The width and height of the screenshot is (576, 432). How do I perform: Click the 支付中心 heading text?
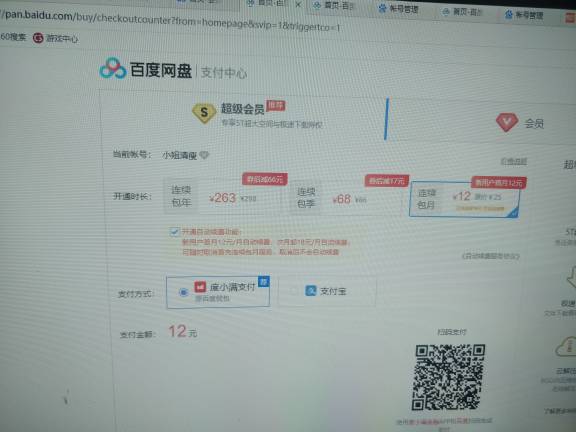point(224,72)
